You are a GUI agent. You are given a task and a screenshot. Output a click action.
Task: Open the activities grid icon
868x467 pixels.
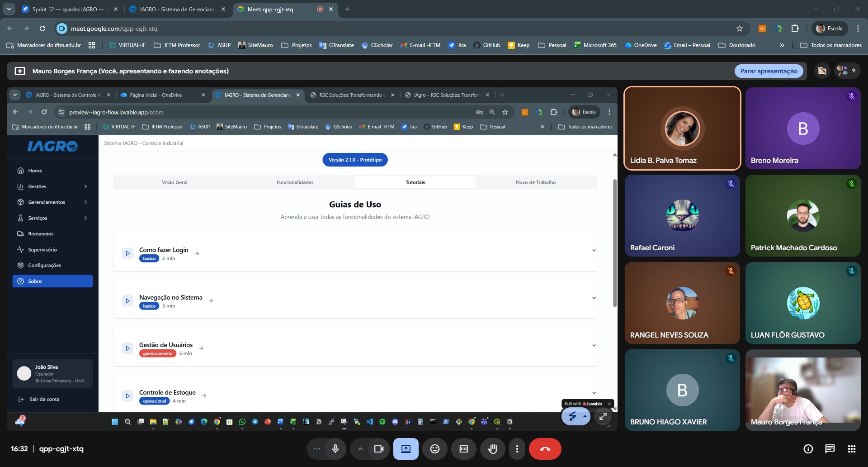pyautogui.click(x=851, y=449)
